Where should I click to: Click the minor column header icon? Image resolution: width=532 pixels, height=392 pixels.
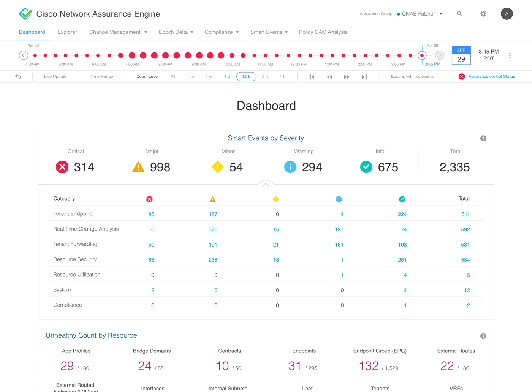276,199
